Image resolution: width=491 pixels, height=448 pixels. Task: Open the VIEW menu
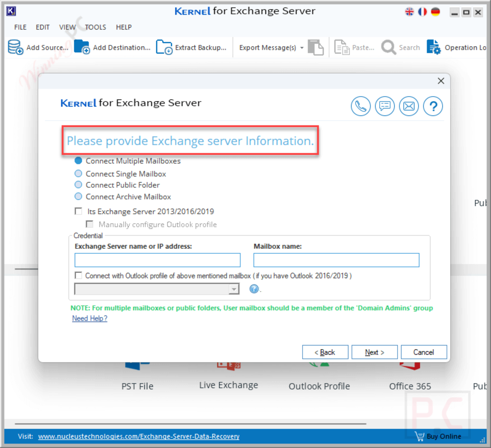click(x=67, y=27)
